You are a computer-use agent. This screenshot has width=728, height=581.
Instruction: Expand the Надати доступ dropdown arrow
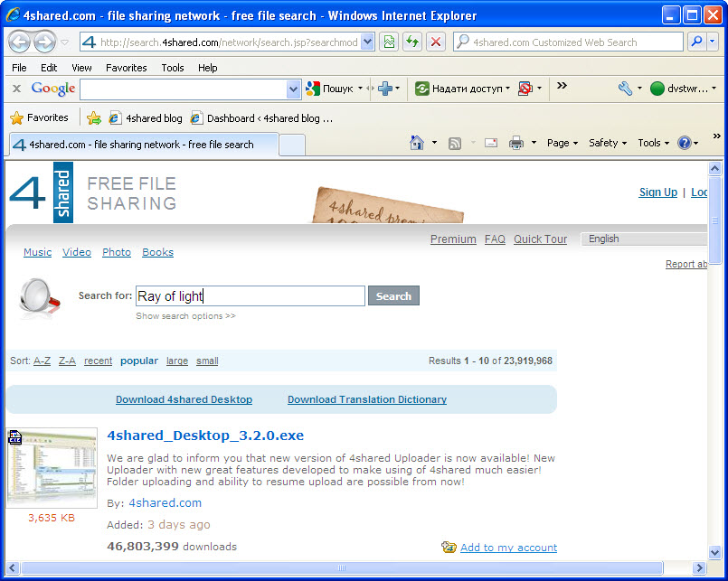(507, 89)
